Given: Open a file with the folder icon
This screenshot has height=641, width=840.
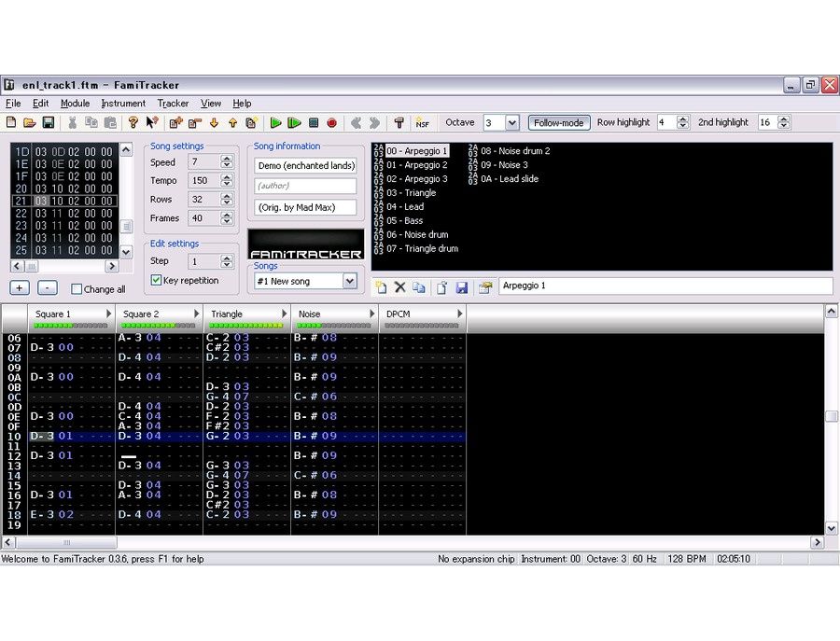Looking at the screenshot, I should coord(30,122).
